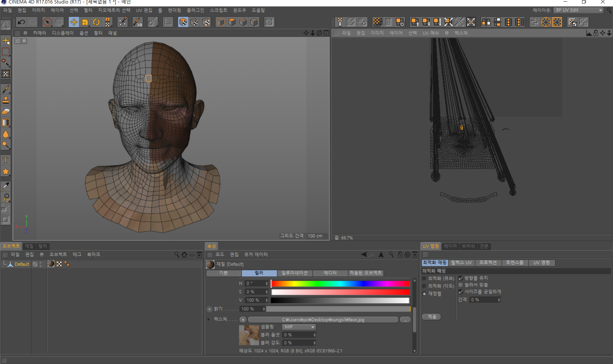Open the MIP sampling dropdown
Screen dimensions: 613x364
click(299, 327)
